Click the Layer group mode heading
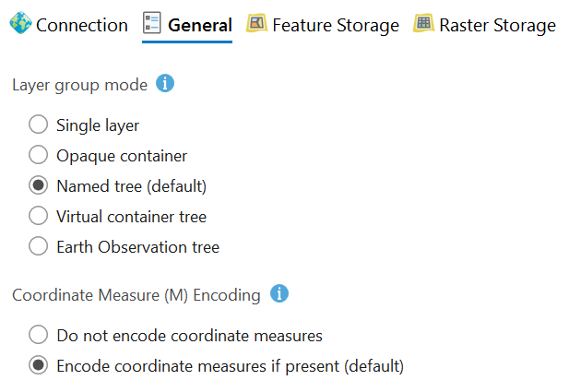This screenshot has height=392, width=569. 79,85
